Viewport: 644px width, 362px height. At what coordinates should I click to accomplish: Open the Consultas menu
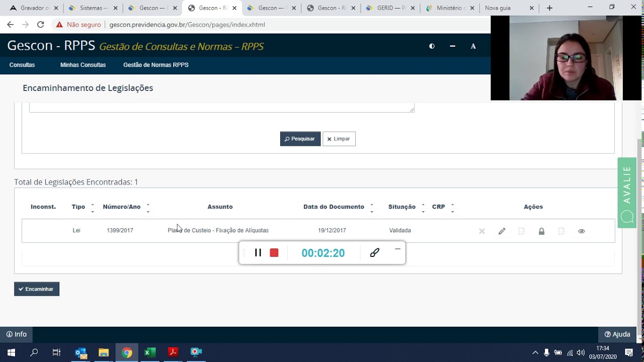[x=22, y=65]
